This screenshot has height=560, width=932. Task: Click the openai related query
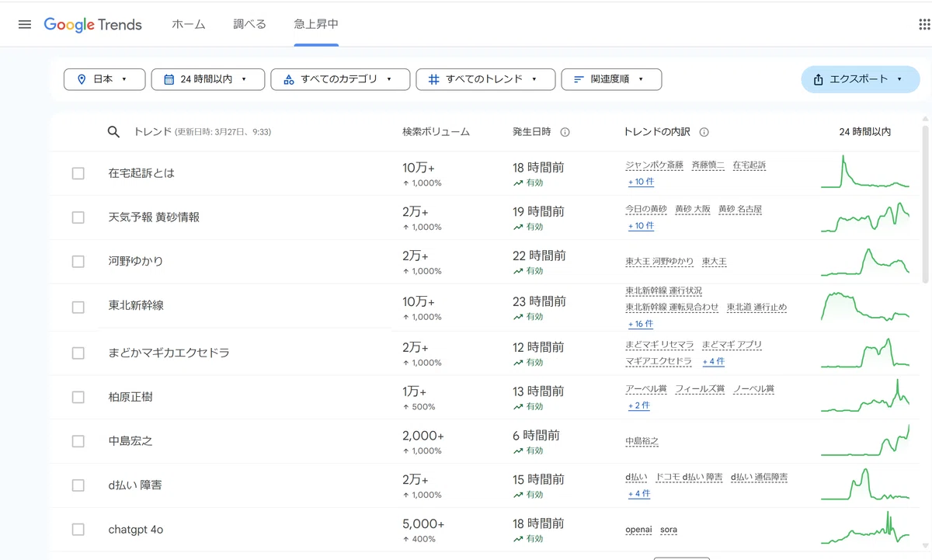click(638, 530)
